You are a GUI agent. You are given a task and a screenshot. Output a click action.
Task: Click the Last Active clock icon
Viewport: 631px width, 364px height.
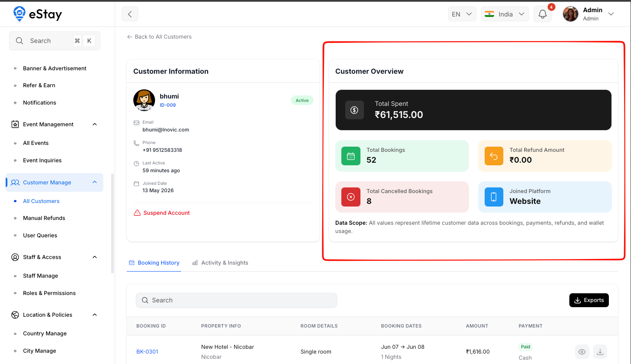(137, 163)
